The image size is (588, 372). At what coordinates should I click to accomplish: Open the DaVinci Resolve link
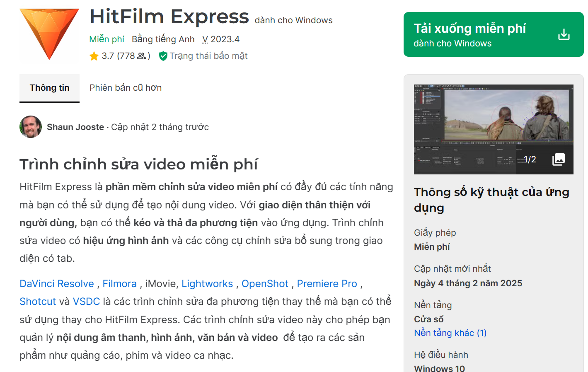click(57, 284)
